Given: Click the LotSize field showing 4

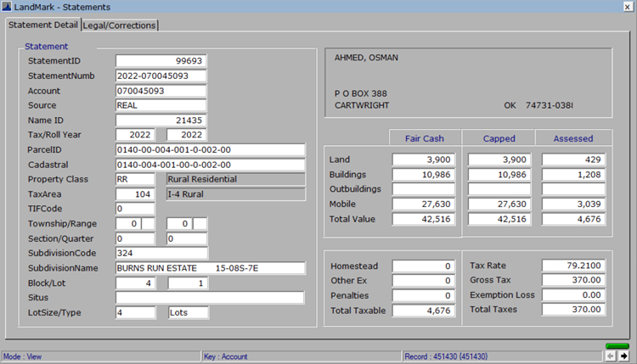Looking at the screenshot, I should pyautogui.click(x=135, y=312).
